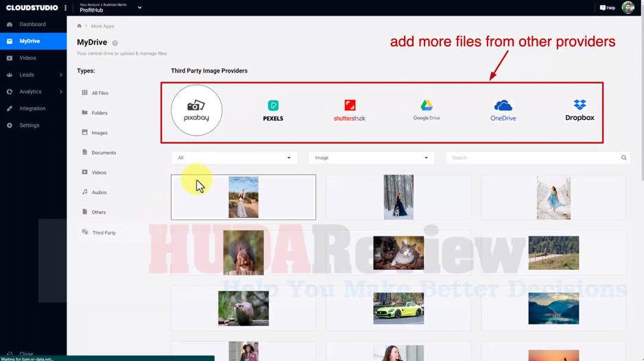This screenshot has width=644, height=361.
Task: Open the Shutterstock provider
Action: [x=350, y=110]
